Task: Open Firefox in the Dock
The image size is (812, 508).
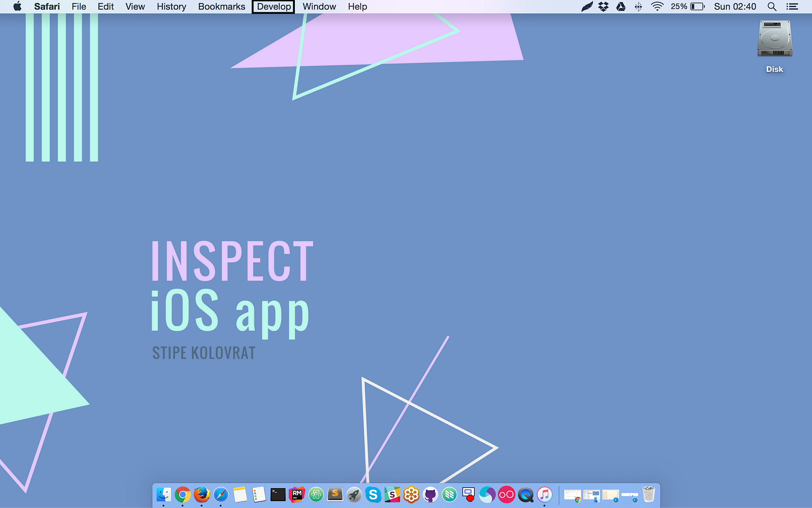Action: 202,494
